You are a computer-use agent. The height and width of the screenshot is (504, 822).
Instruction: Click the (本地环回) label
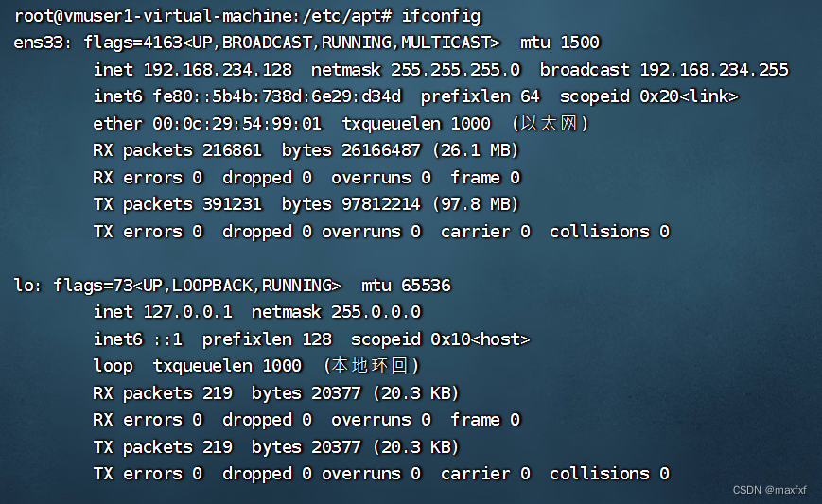[x=372, y=366]
